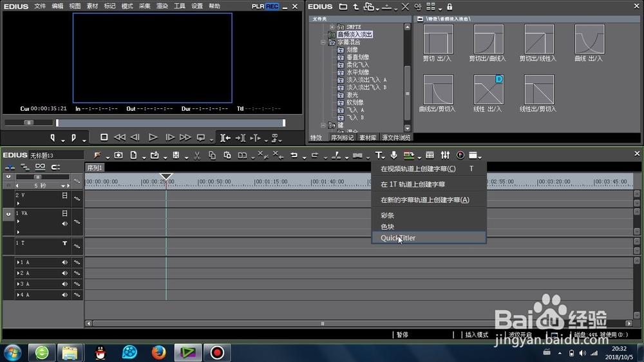Image resolution: width=644 pixels, height=362 pixels.
Task: Click the cut (scissors) toolbar icon
Action: pos(197,155)
